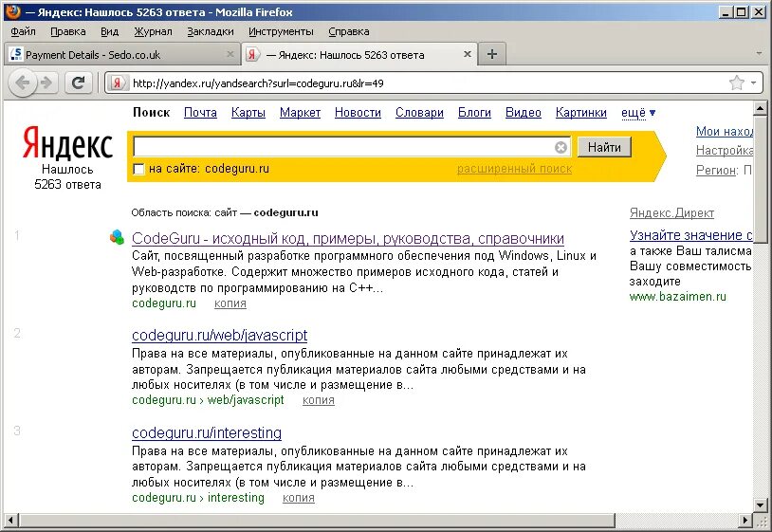
Task: Reload the page with the refresh icon
Action: pos(79,83)
